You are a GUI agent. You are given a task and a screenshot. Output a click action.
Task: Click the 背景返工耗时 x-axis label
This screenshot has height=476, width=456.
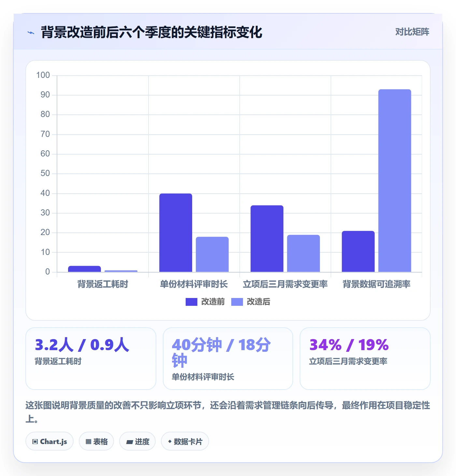(103, 284)
